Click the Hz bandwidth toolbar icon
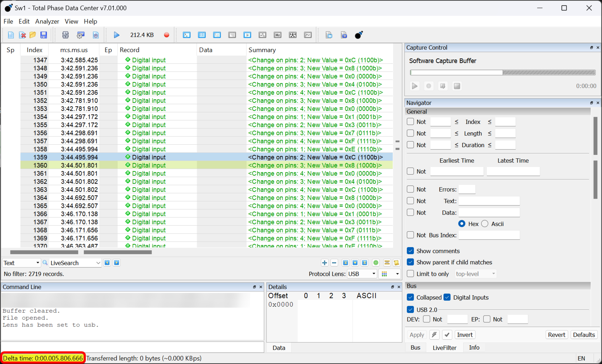 pyautogui.click(x=277, y=35)
